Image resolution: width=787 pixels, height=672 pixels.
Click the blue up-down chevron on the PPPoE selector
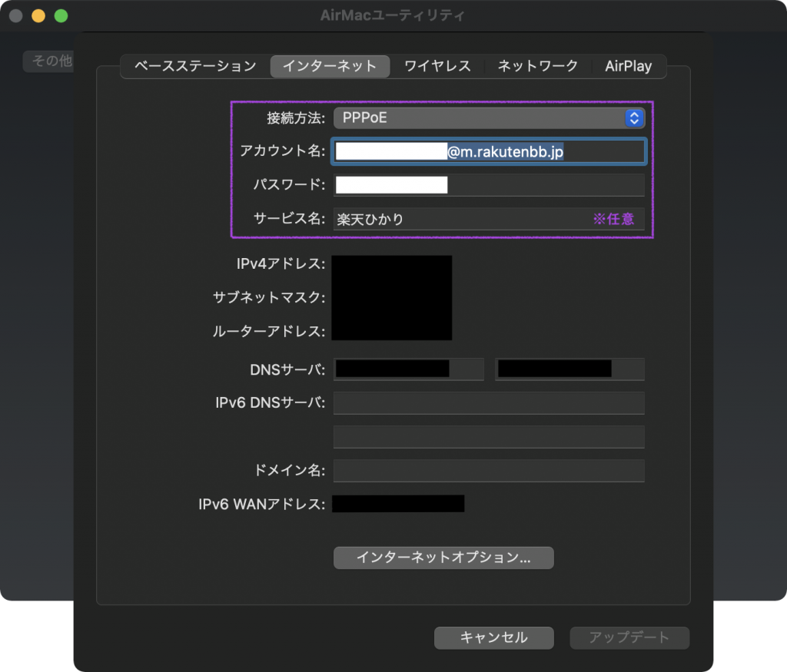pos(633,118)
